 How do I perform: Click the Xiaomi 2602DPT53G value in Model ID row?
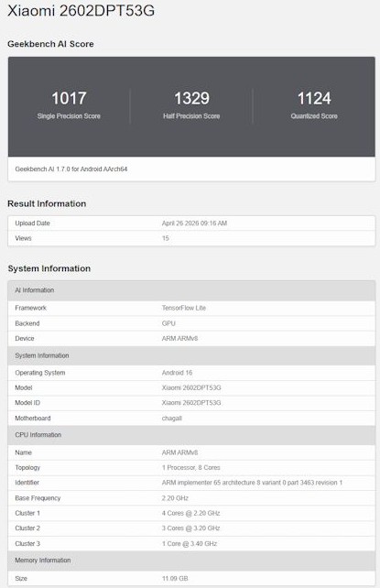[x=191, y=403]
